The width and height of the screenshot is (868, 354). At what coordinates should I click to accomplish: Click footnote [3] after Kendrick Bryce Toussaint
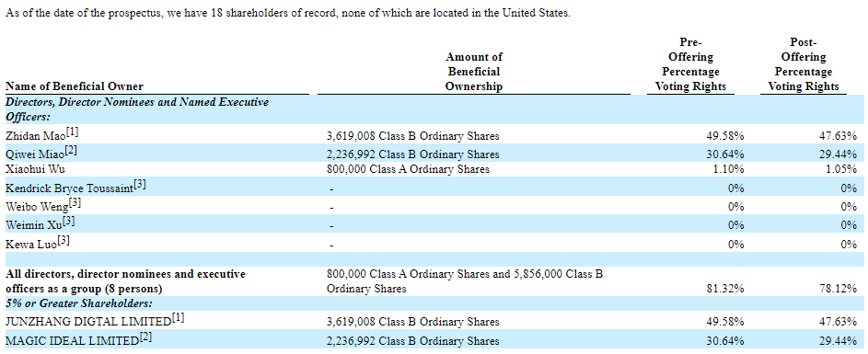[140, 186]
